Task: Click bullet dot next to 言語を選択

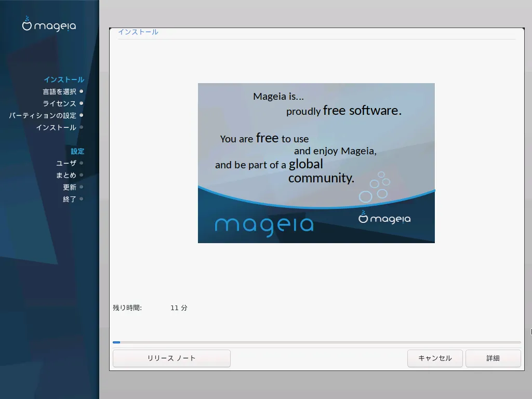Action: pos(82,91)
